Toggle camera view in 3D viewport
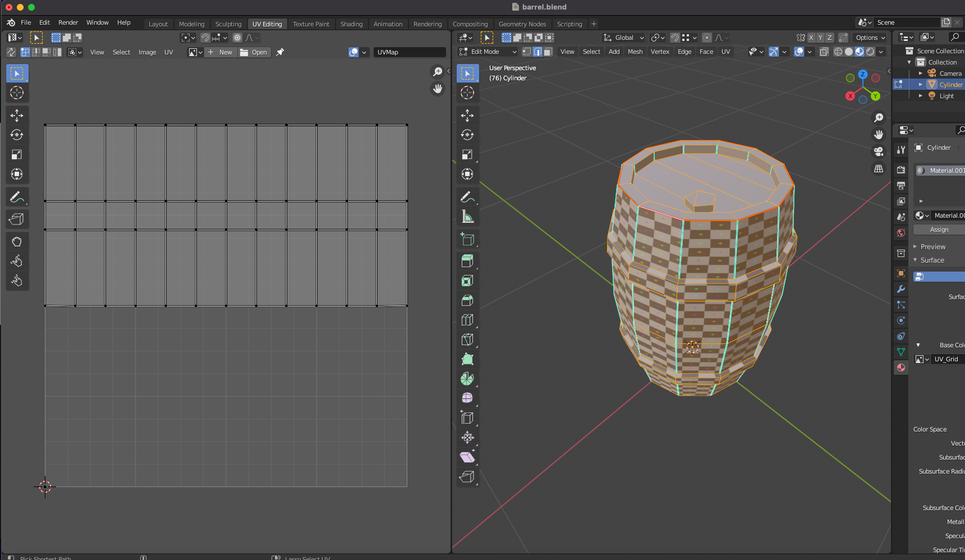 879,152
